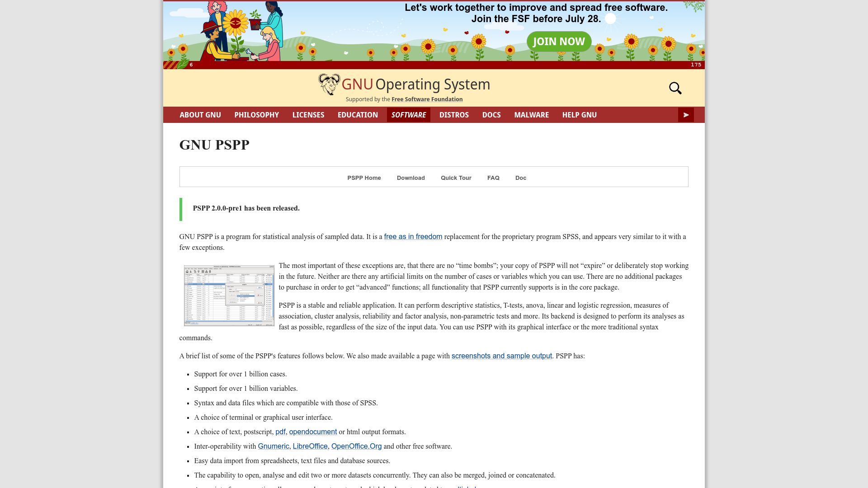The height and width of the screenshot is (488, 868).
Task: Go to the PSPP Home tab
Action: [364, 178]
